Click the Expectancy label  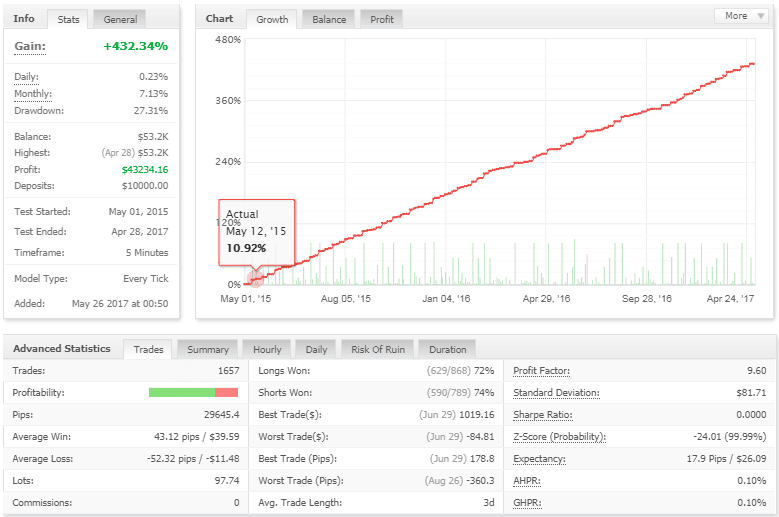539,459
